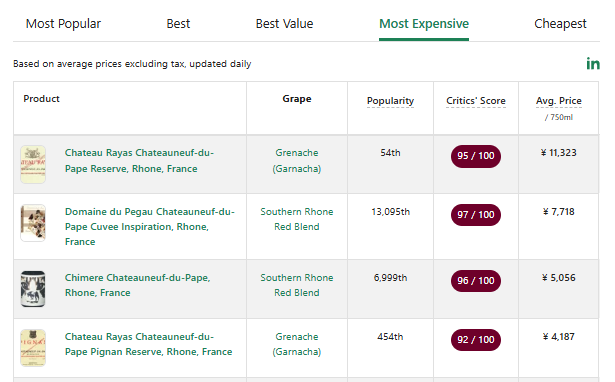Open Domaine du Pegau Cuvee Inspiration link

[x=149, y=227]
